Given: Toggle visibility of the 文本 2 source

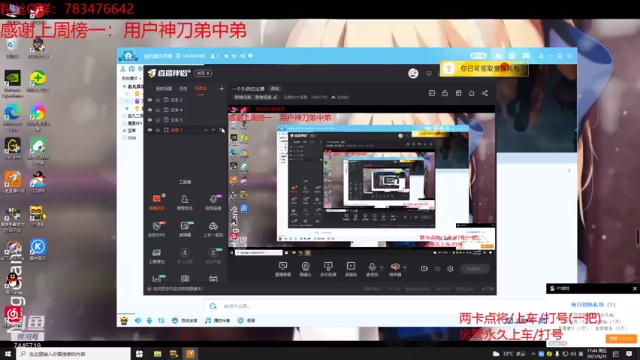Looking at the screenshot, I should pos(150,100).
